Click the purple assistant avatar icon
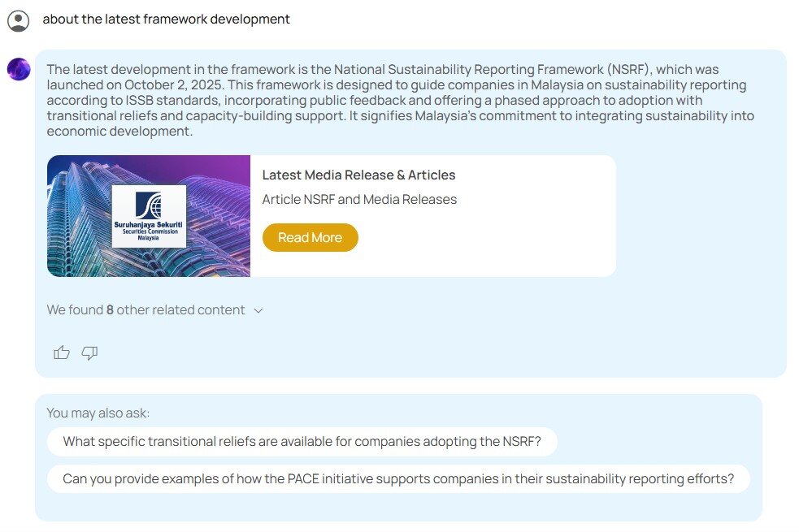 tap(19, 69)
